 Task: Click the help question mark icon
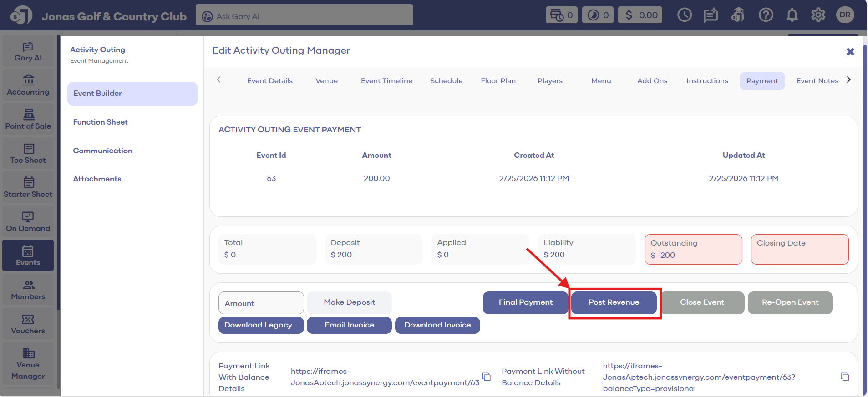point(766,15)
